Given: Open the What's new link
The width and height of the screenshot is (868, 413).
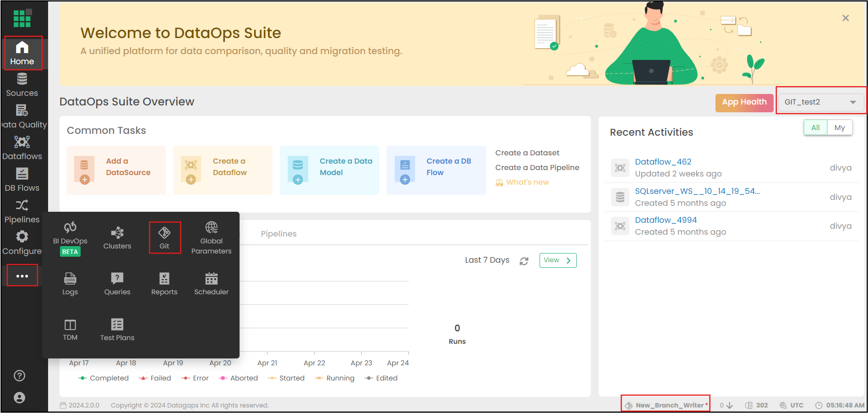Looking at the screenshot, I should tap(522, 182).
